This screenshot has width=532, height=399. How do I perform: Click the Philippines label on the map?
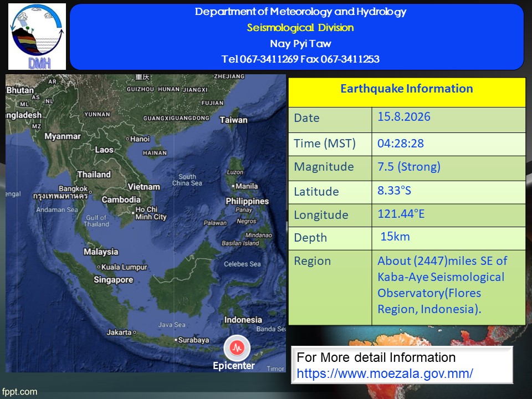(247, 201)
